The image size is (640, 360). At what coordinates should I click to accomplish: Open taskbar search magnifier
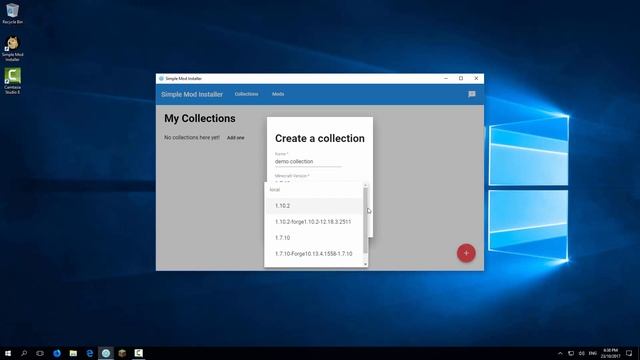coord(24,353)
